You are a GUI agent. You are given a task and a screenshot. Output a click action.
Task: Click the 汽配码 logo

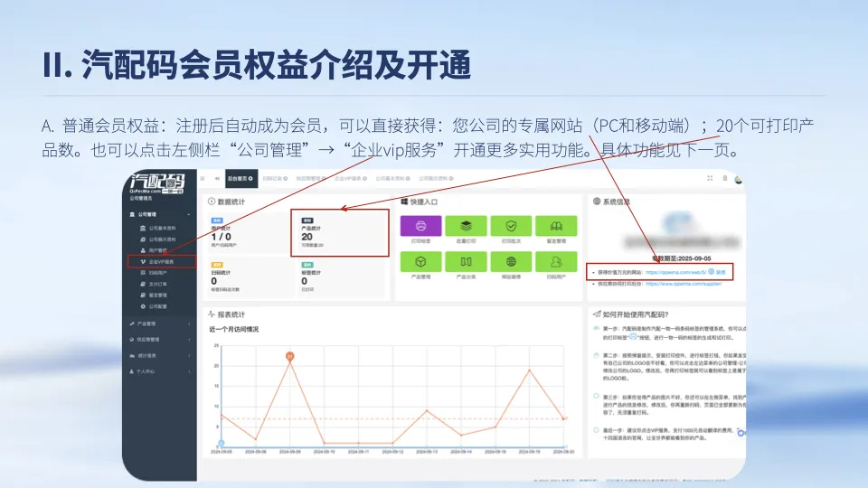(156, 183)
